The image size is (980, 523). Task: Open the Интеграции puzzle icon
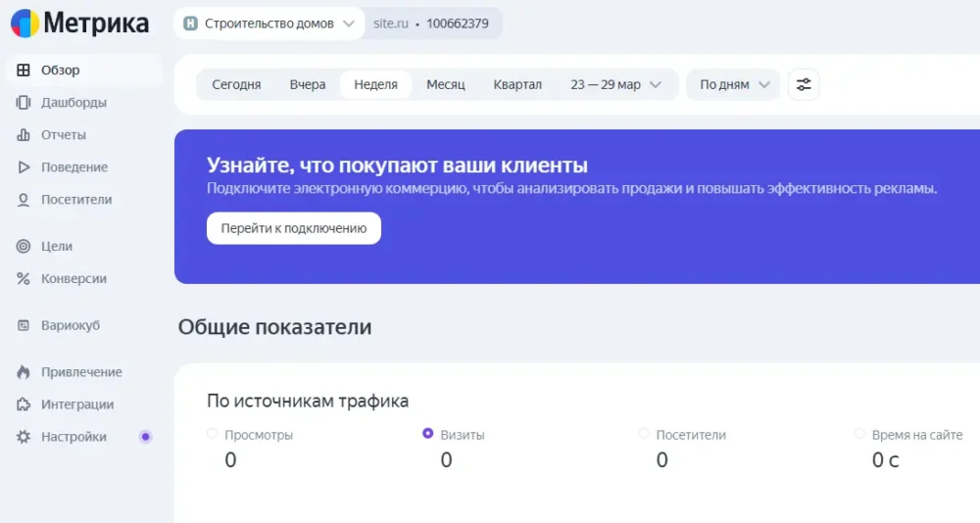(x=24, y=404)
